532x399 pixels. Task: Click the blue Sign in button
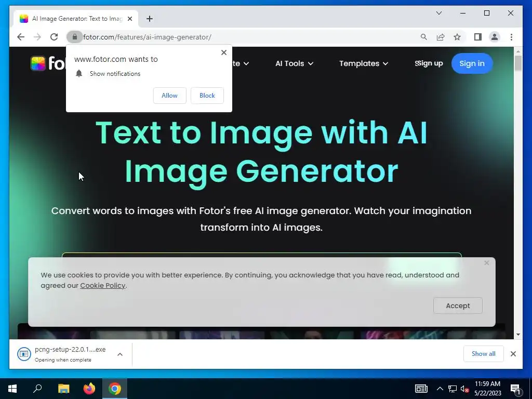(472, 63)
